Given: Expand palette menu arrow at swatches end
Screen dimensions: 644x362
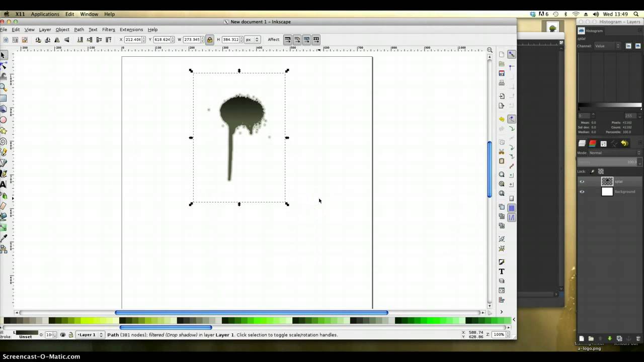Looking at the screenshot, I should click(x=514, y=320).
